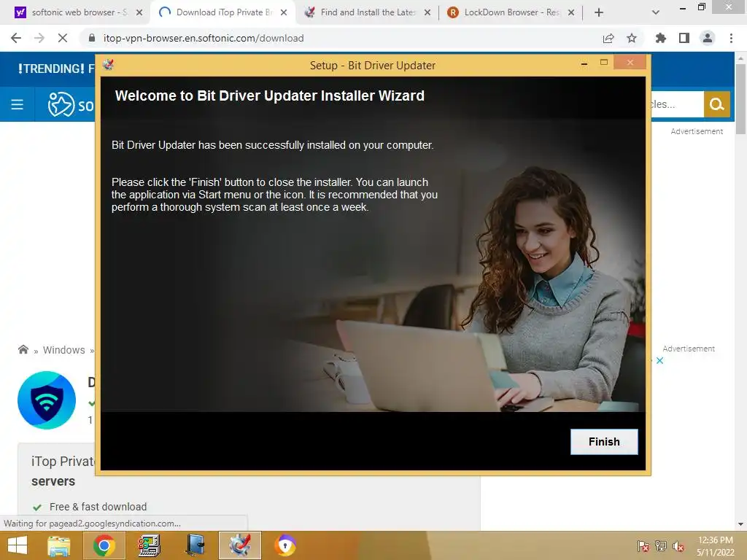Close the advertisement with X icon
This screenshot has height=560, width=747.
click(x=659, y=360)
